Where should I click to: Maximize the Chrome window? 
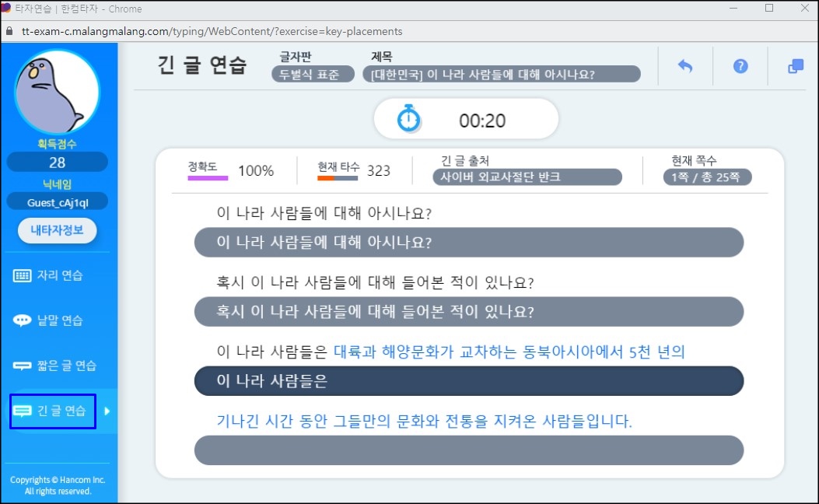click(x=769, y=8)
